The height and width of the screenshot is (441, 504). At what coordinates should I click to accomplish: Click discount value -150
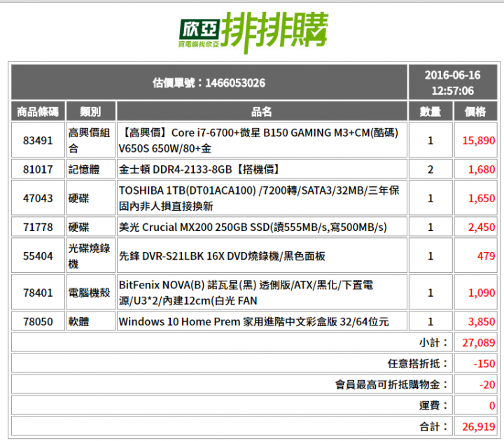pos(484,363)
